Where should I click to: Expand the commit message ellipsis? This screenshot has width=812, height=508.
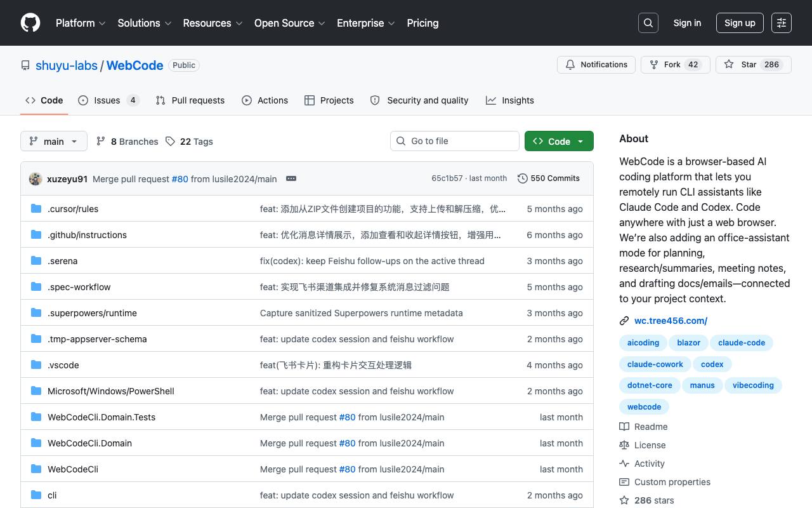[x=291, y=178]
